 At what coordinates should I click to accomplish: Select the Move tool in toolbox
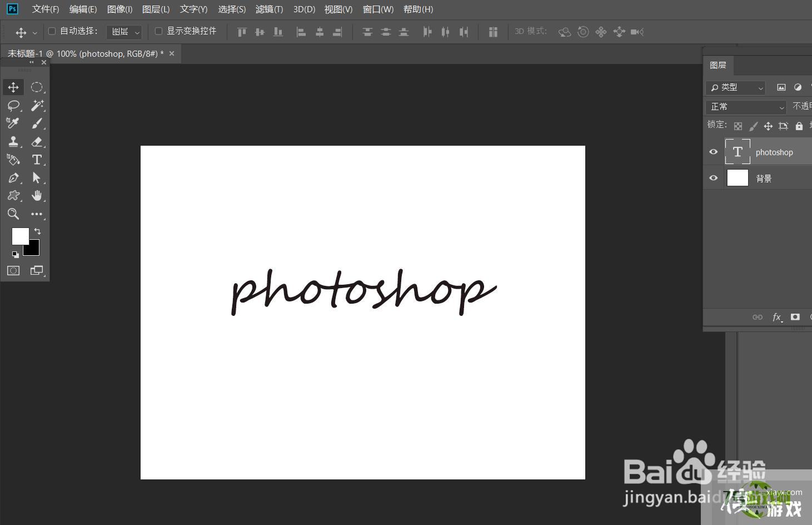pyautogui.click(x=13, y=87)
